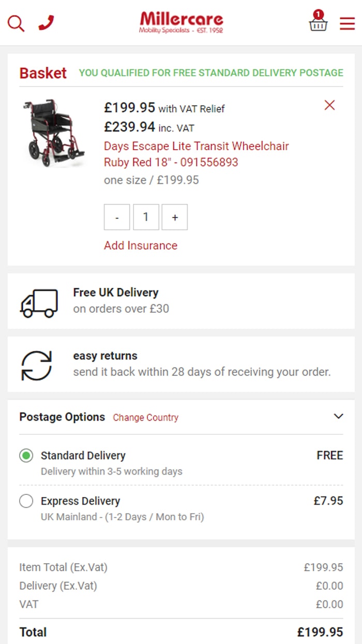Collapse the Postage Options section
The width and height of the screenshot is (362, 644).
[338, 416]
